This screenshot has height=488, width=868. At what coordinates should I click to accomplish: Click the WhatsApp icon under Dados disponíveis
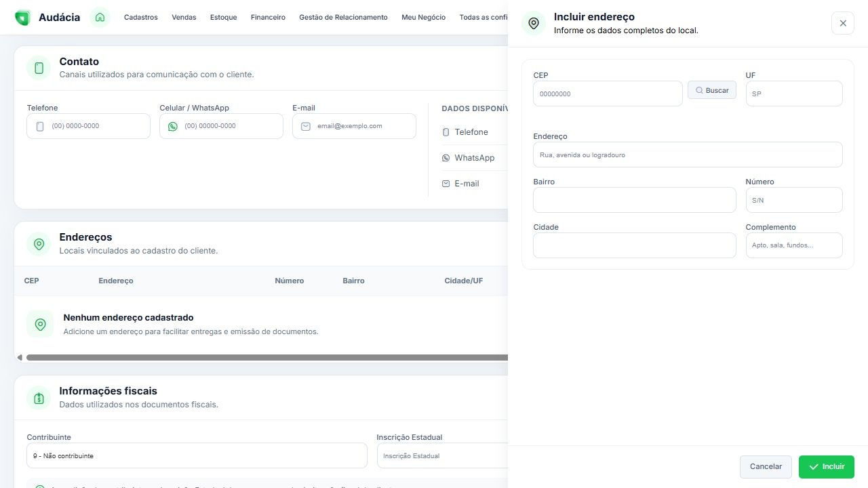click(x=446, y=158)
